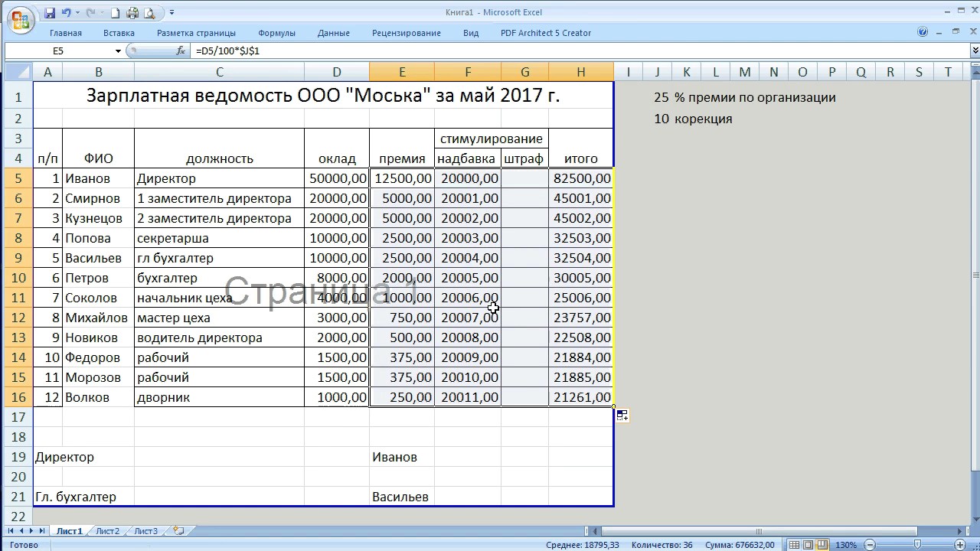The width and height of the screenshot is (980, 551).
Task: Click the Insert Function fx icon
Action: click(x=181, y=51)
